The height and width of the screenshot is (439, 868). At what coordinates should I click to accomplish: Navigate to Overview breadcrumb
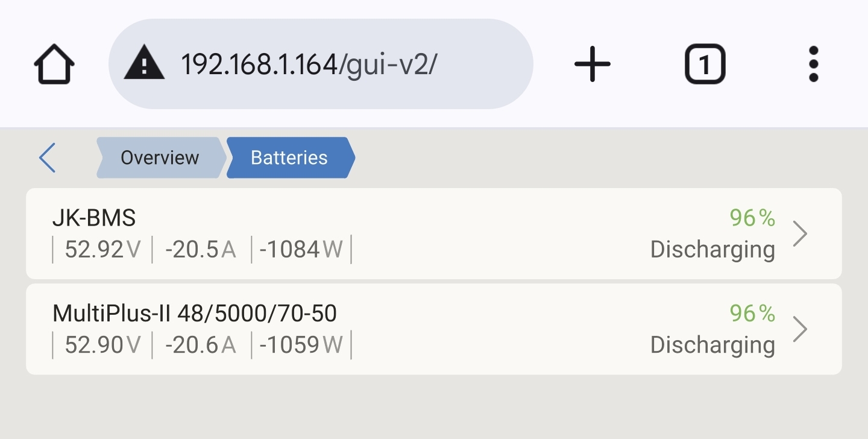160,158
